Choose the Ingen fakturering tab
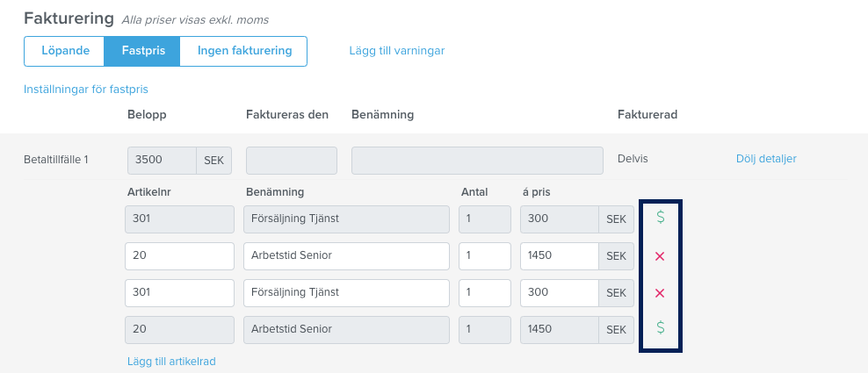Screen dimensions: 868x373 (x=244, y=51)
